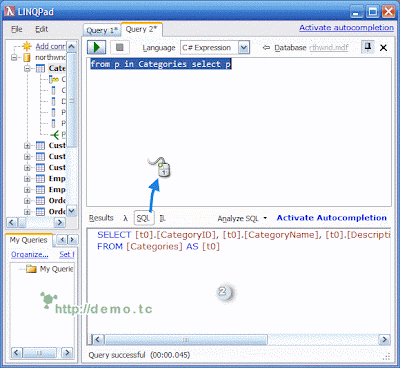Click the Query successful status text
The image size is (400, 368).
pyautogui.click(x=139, y=355)
